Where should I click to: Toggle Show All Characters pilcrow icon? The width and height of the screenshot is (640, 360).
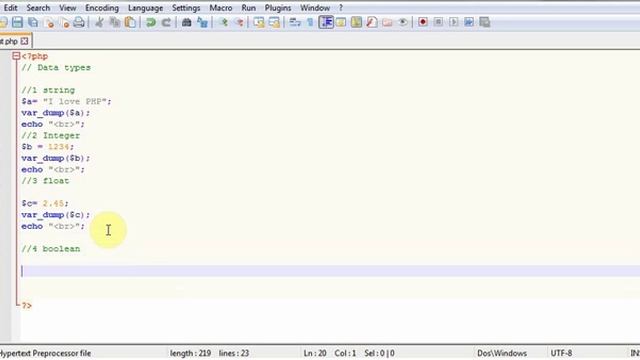point(311,22)
